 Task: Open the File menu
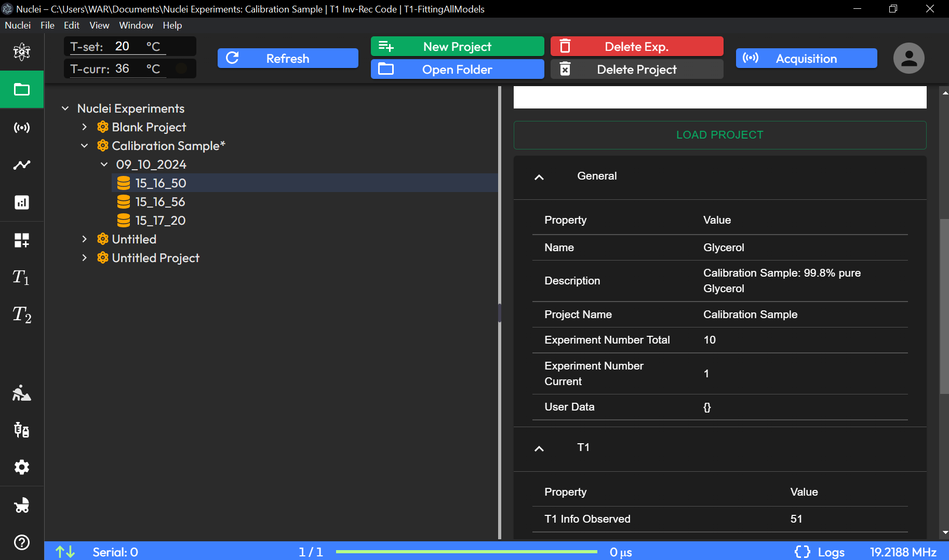47,25
